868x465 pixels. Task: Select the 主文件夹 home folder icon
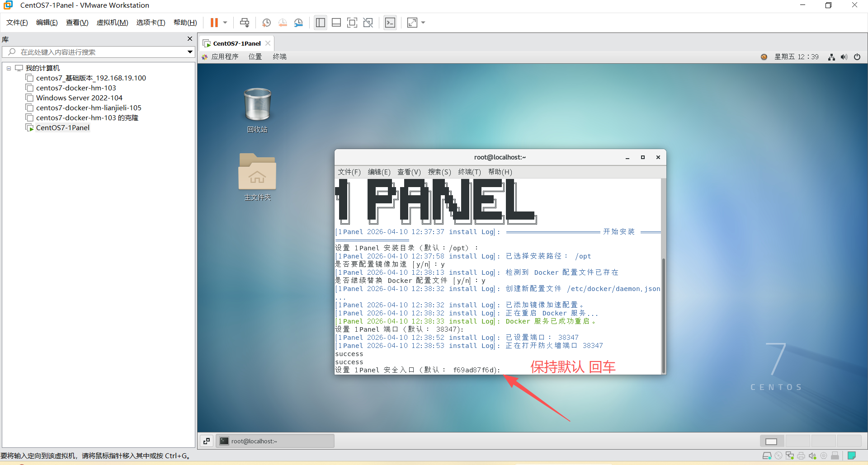point(257,177)
